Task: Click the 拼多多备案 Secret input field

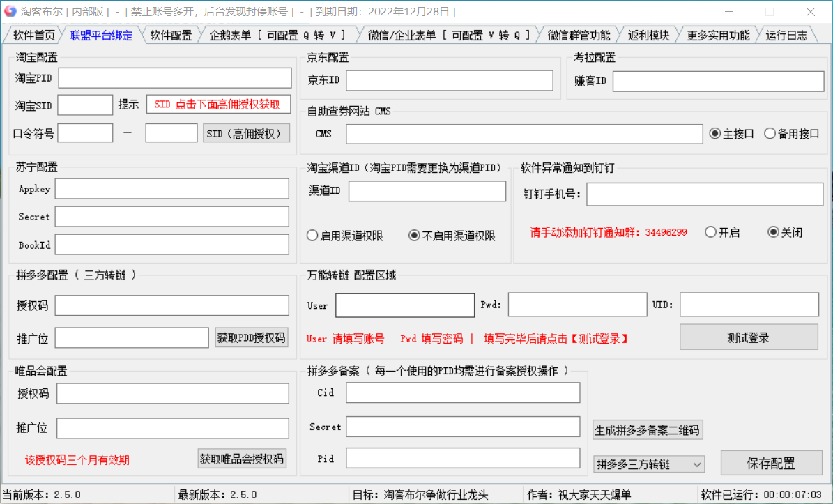Action: click(x=463, y=427)
